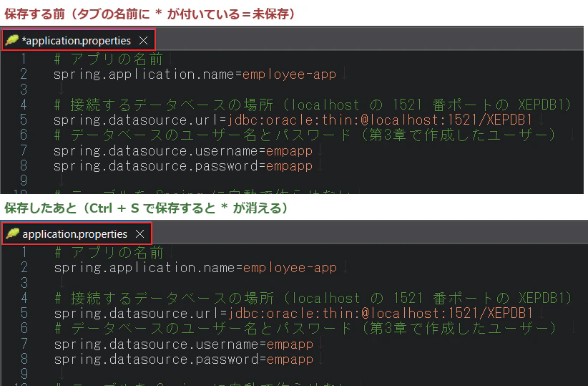588x386 pixels.
Task: Click the jdbc:oracle:thin URL in the saved editor
Action: [381, 313]
